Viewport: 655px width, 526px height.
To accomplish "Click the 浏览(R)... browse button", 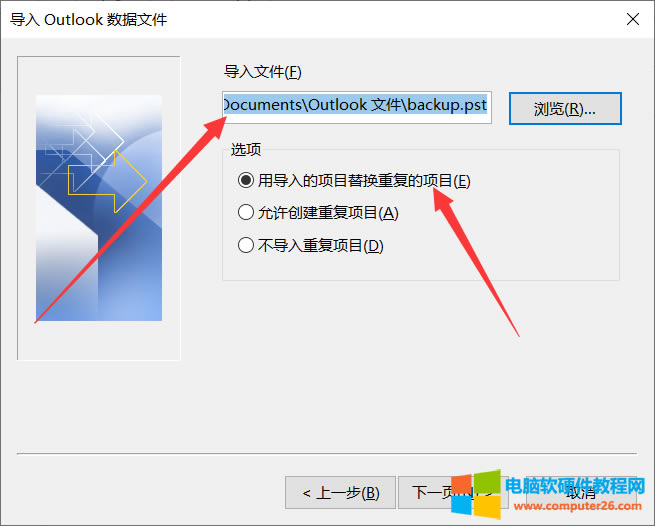I will click(565, 109).
